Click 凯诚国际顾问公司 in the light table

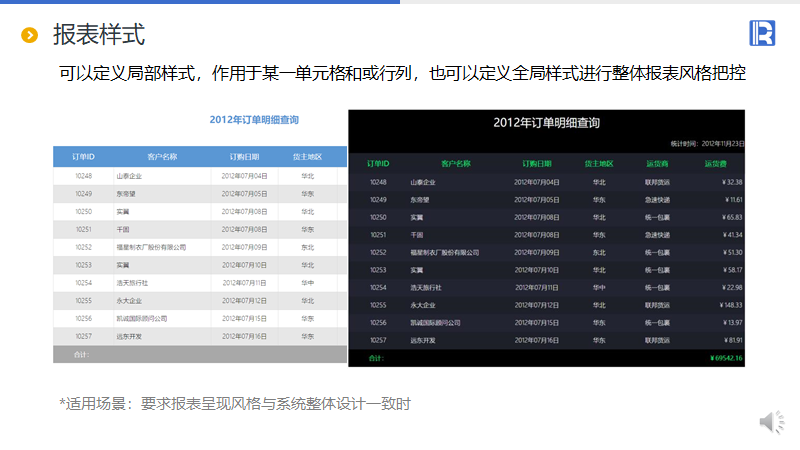pyautogui.click(x=142, y=319)
